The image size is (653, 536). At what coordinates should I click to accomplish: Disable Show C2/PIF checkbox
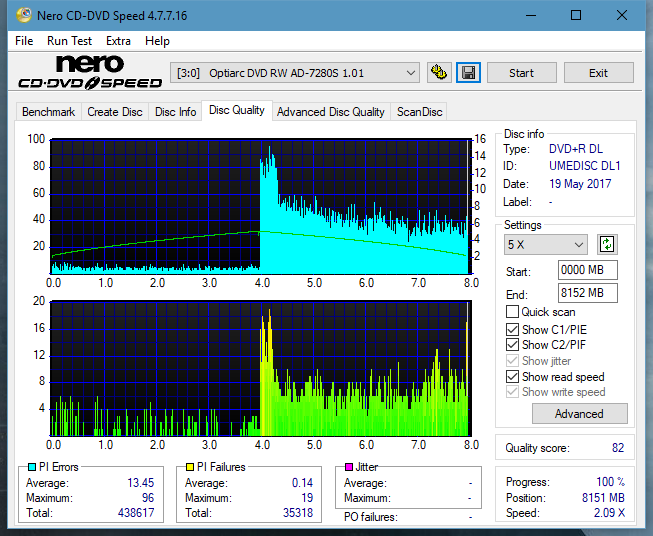(x=512, y=345)
